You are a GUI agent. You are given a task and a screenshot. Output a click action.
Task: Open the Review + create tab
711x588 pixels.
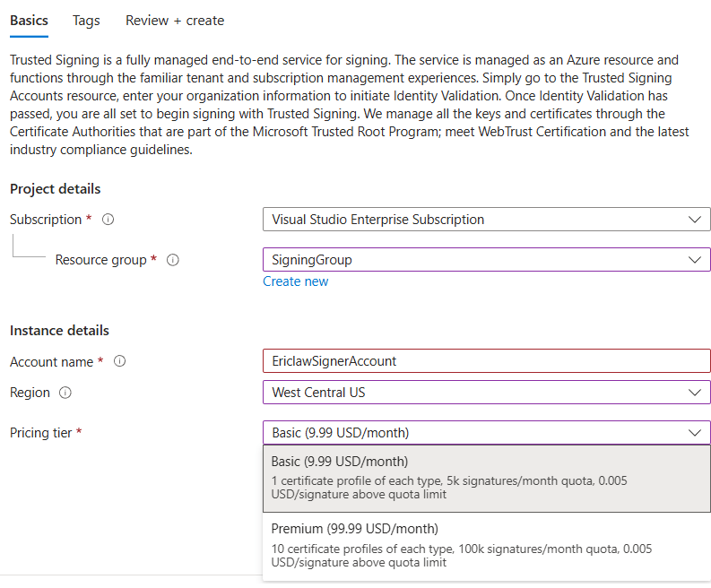click(x=175, y=21)
